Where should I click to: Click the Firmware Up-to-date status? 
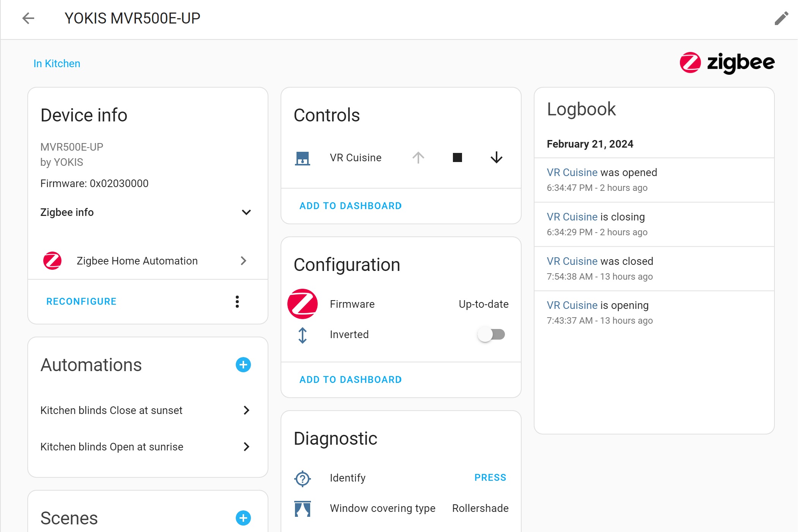(x=484, y=304)
